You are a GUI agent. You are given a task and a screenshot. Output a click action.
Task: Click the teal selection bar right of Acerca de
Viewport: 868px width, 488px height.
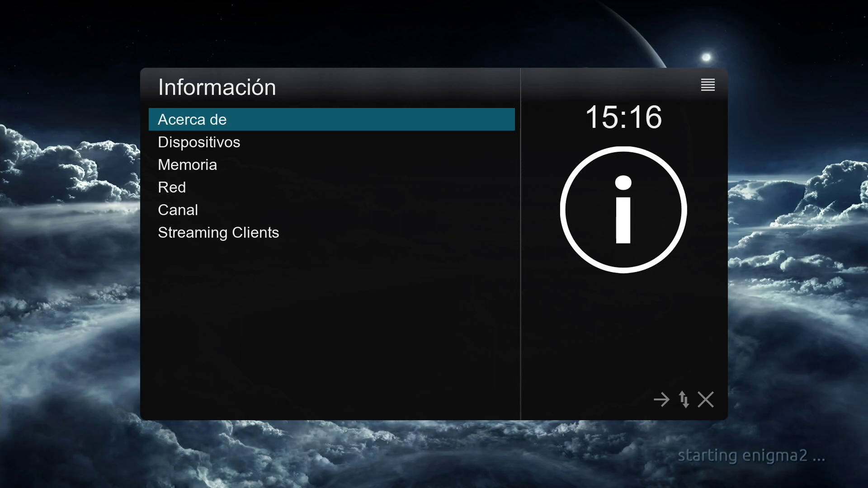point(371,119)
